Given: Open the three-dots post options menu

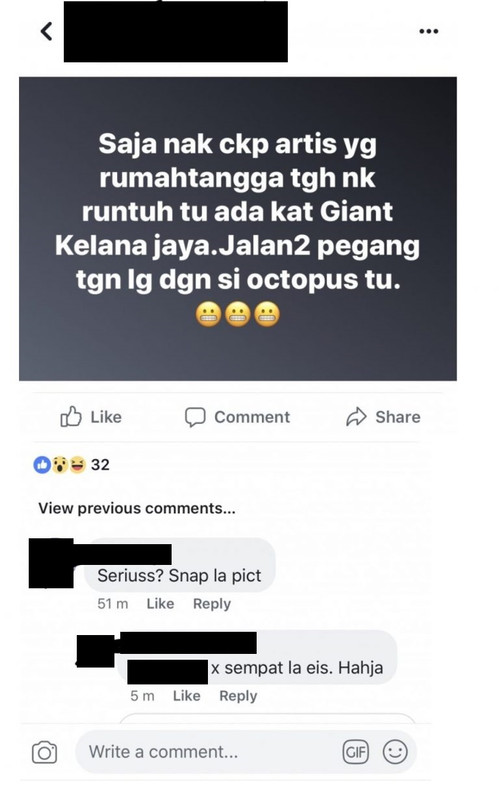Looking at the screenshot, I should coord(428,31).
